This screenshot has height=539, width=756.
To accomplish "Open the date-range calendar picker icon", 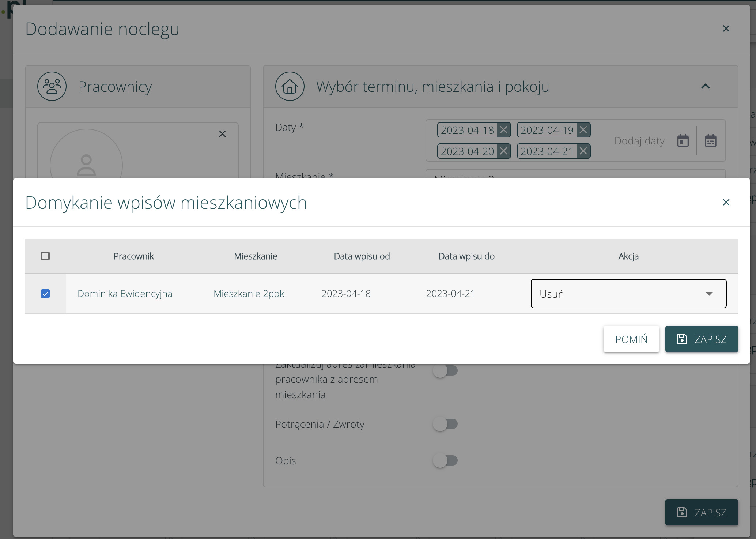I will click(x=710, y=141).
